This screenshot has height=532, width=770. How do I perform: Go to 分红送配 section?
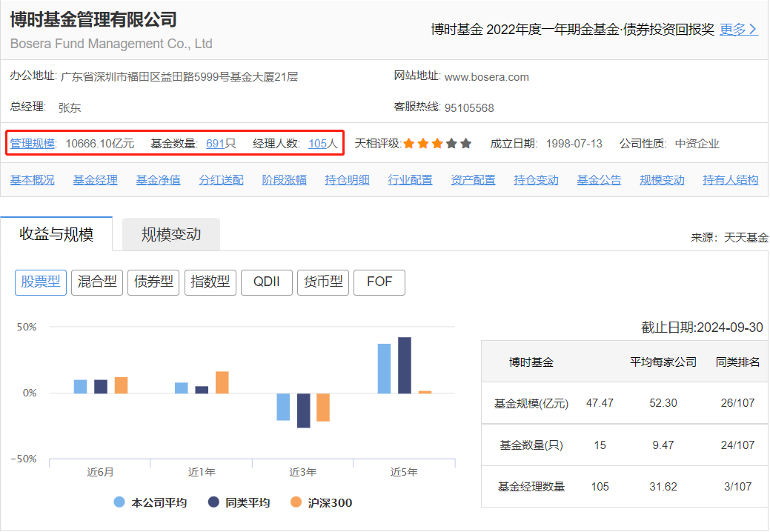tap(221, 180)
